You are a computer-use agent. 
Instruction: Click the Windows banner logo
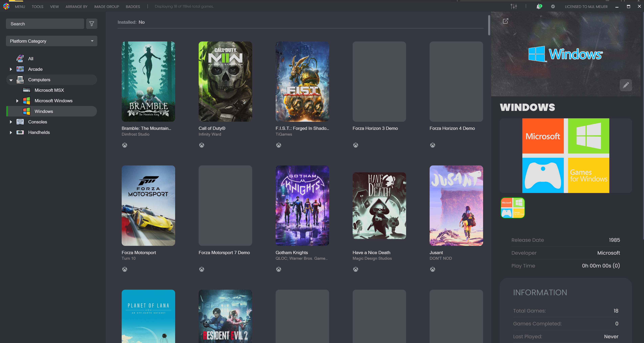[x=565, y=54]
